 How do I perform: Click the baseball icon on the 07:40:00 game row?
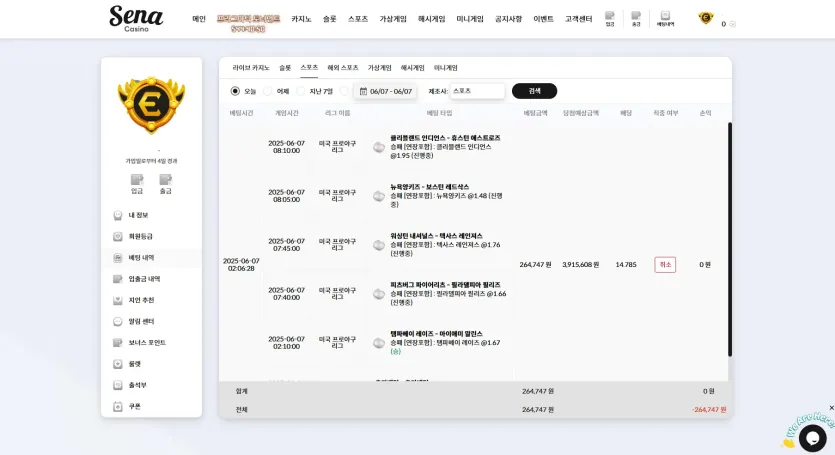coord(379,294)
